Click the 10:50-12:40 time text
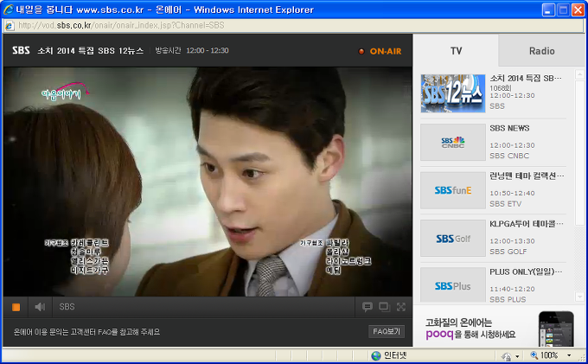Viewport: 588px width, 364px height. click(512, 193)
